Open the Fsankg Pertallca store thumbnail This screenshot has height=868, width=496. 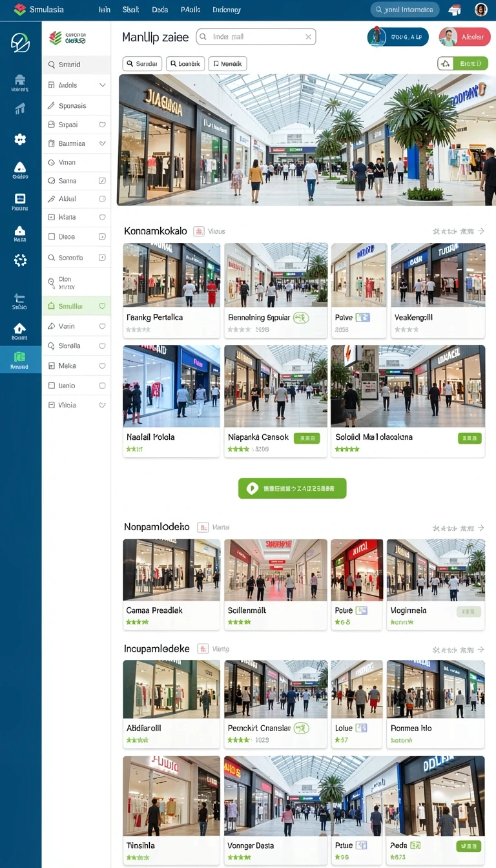coord(172,274)
